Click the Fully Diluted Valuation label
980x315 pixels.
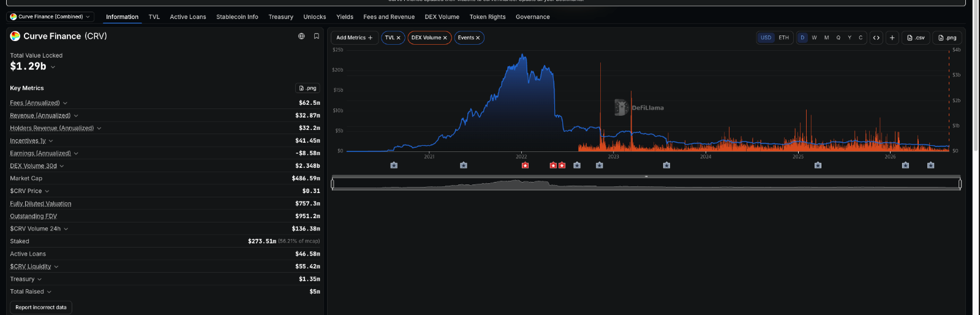click(x=40, y=203)
